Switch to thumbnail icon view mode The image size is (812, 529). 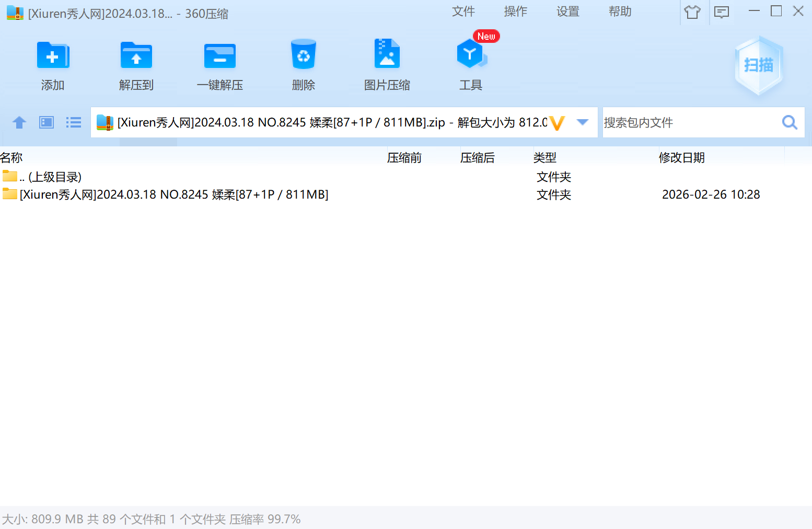pos(47,122)
